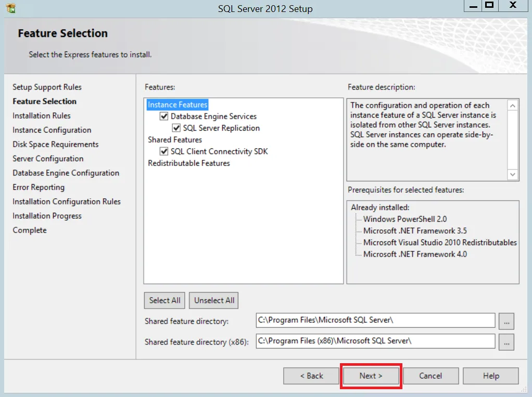This screenshot has width=532, height=397.
Task: Select Installation Configuration Rules step
Action: [67, 202]
